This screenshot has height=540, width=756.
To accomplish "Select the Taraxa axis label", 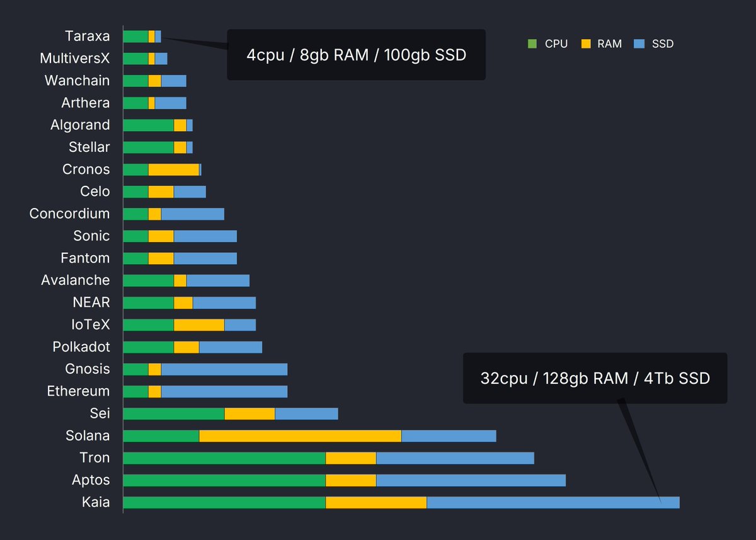I will pyautogui.click(x=88, y=36).
